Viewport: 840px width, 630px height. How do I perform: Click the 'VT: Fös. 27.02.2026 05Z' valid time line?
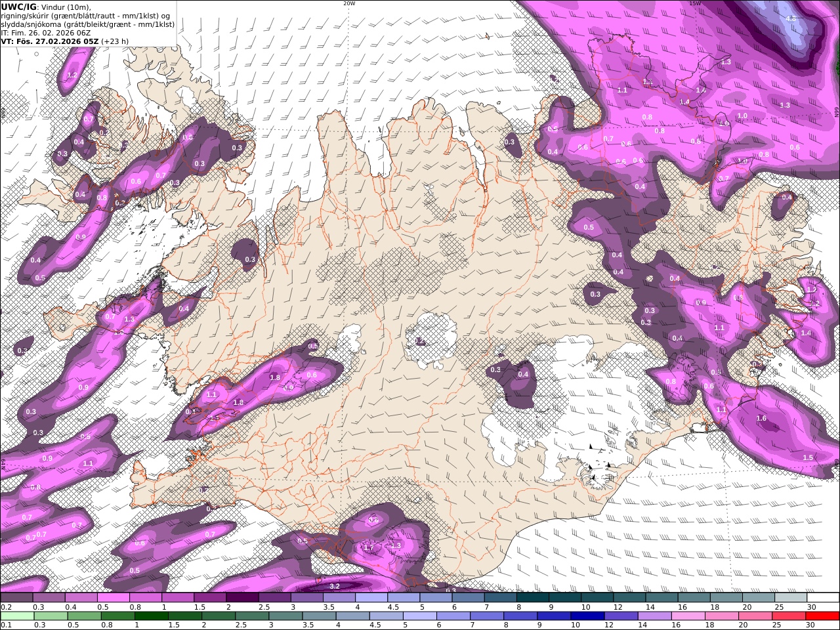50,41
